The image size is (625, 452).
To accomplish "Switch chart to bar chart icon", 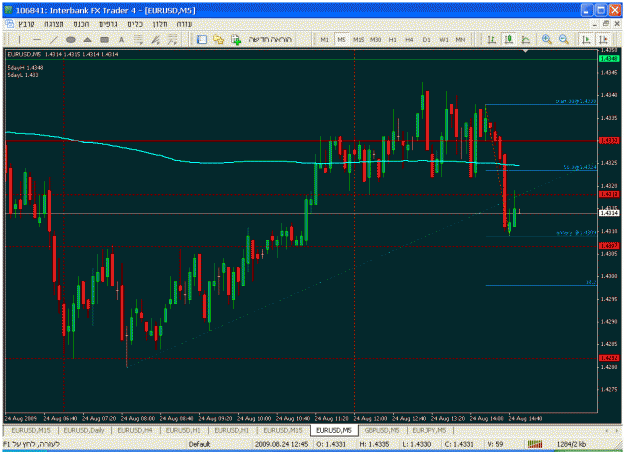I will [x=491, y=39].
